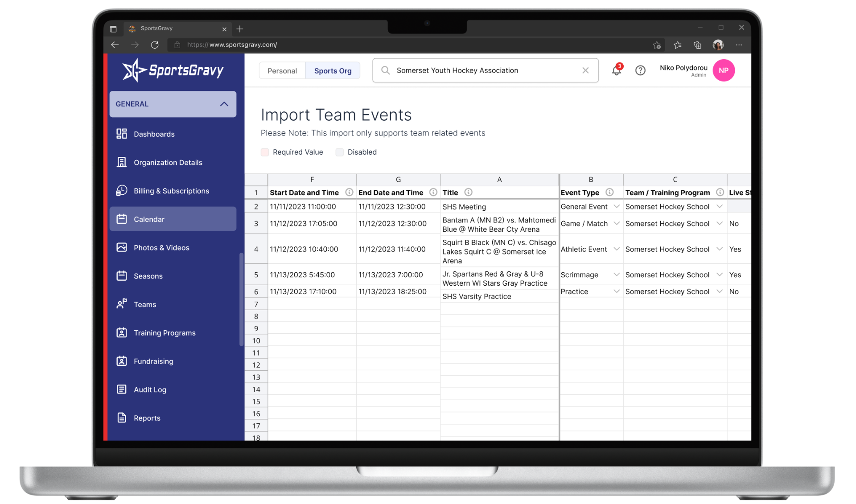
Task: Click the Somerset Youth Hockey Association search field
Action: (x=485, y=70)
